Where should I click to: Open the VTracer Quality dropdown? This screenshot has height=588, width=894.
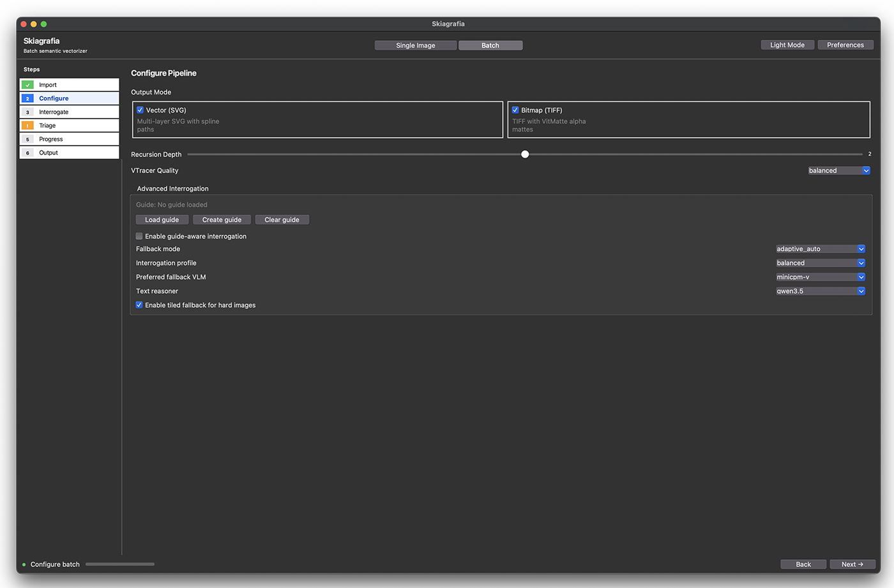[838, 170]
